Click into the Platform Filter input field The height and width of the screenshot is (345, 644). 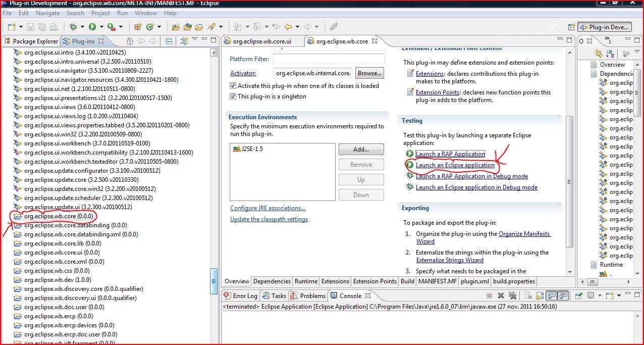(329, 59)
